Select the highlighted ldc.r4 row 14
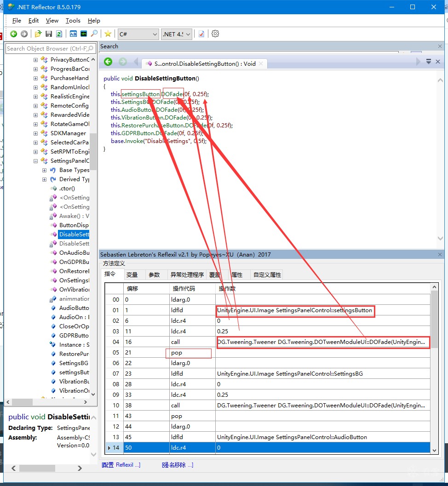Viewport: 448px width, 486px height. (268, 447)
